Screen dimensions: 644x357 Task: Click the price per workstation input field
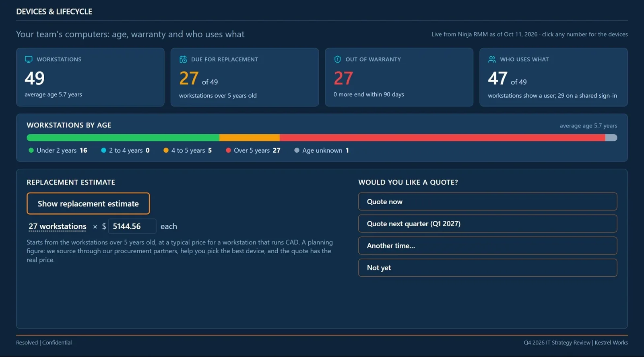pyautogui.click(x=132, y=226)
